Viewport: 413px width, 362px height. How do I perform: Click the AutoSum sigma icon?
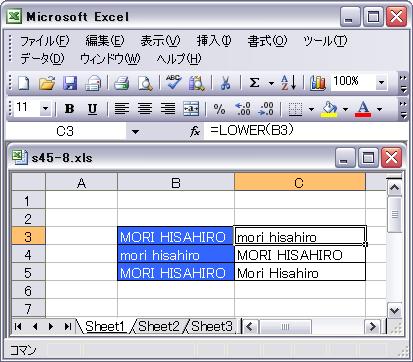[x=254, y=83]
